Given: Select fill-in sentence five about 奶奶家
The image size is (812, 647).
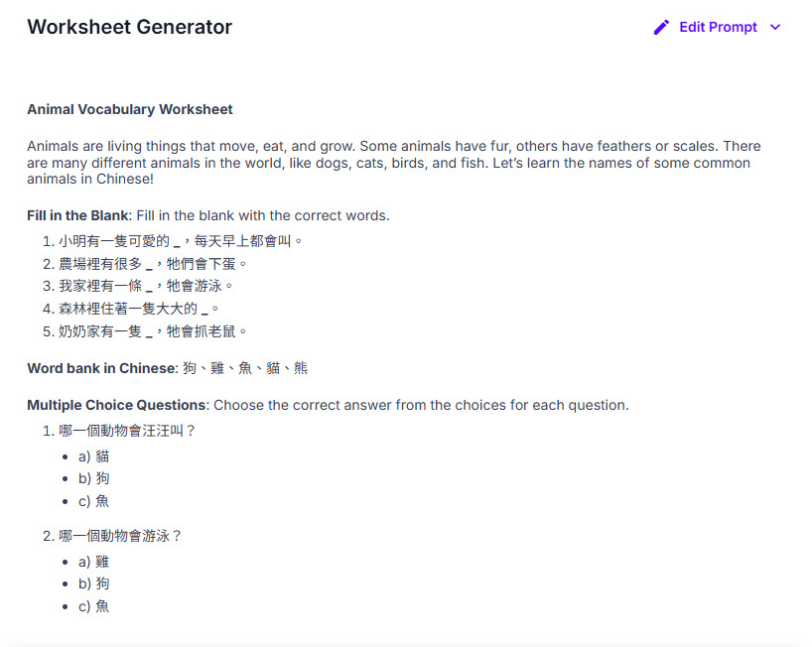Looking at the screenshot, I should [152, 331].
